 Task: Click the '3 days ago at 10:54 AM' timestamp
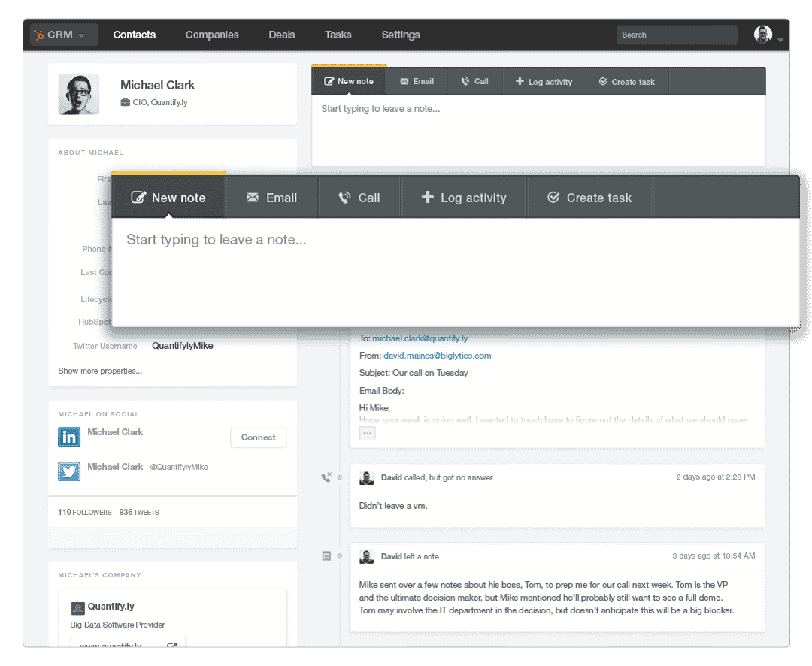(x=713, y=556)
